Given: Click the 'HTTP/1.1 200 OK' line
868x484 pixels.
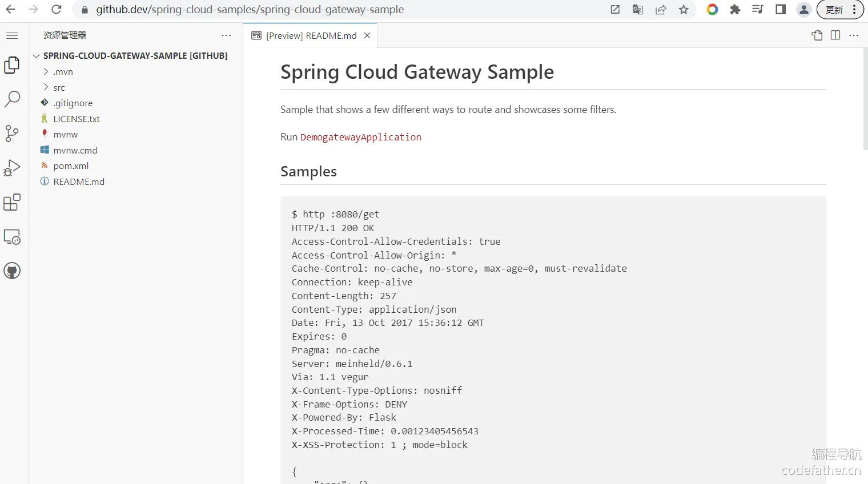Looking at the screenshot, I should click(x=333, y=228).
